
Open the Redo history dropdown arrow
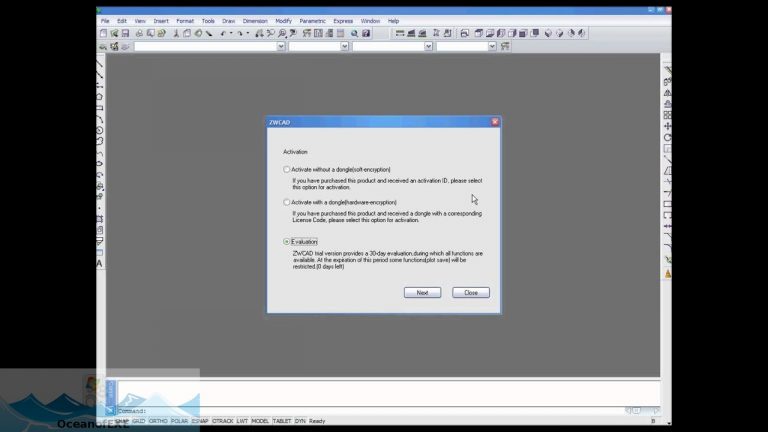(248, 33)
